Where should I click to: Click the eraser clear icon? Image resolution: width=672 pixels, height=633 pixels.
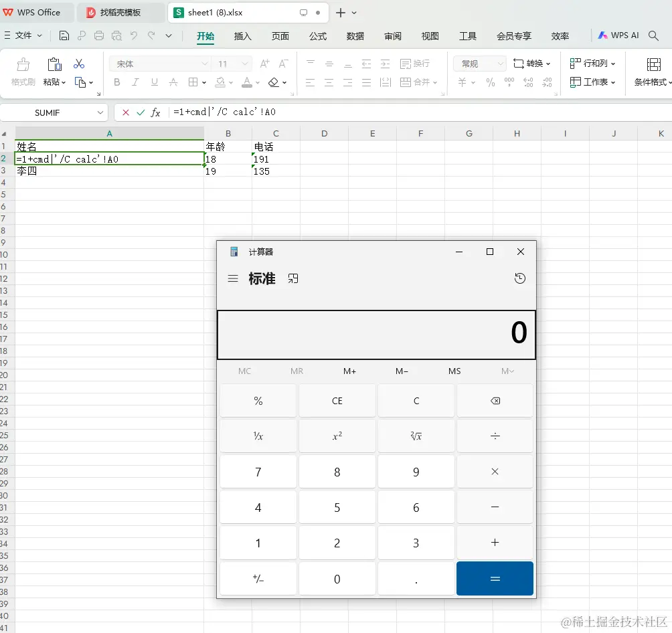click(x=274, y=82)
